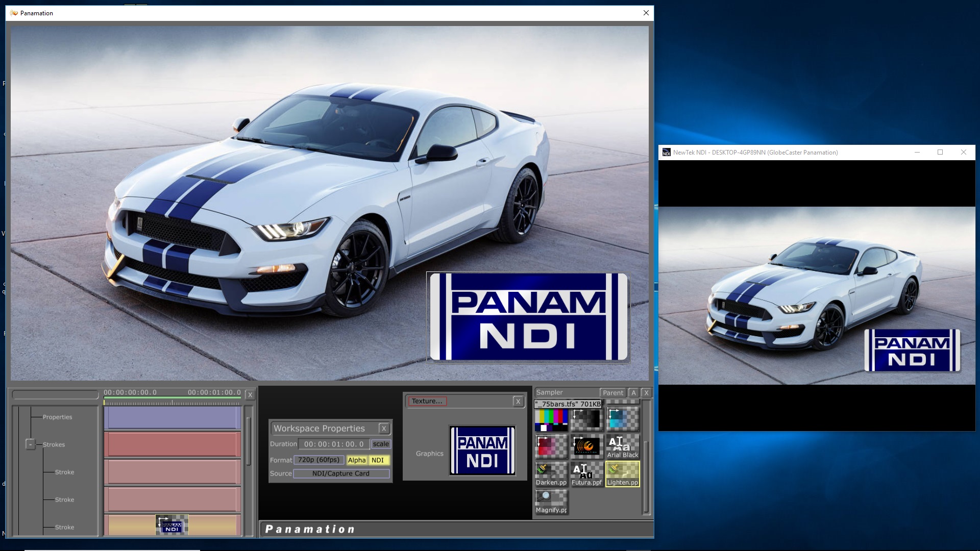
Task: Pick the Arial Black font item
Action: point(622,447)
